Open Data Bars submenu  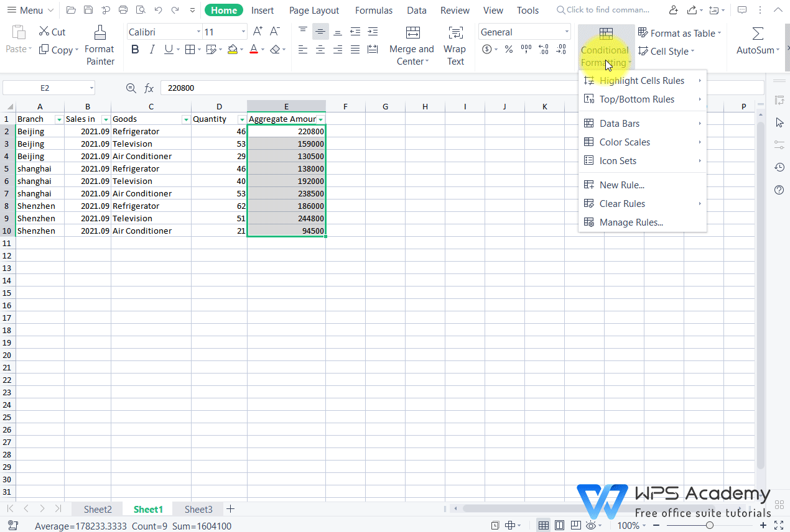(x=643, y=124)
